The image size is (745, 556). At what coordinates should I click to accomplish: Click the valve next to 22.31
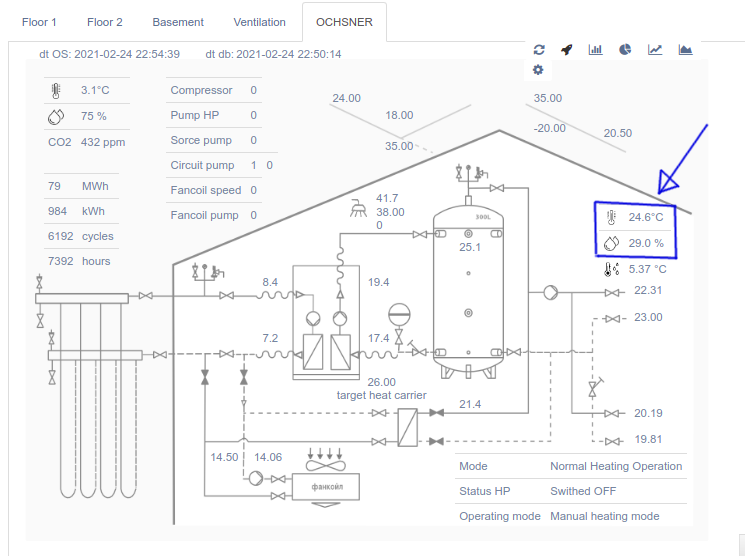point(612,293)
